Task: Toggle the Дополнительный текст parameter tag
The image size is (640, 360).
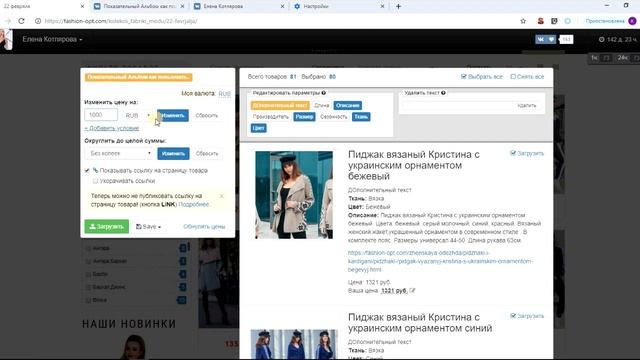Action: [x=280, y=105]
